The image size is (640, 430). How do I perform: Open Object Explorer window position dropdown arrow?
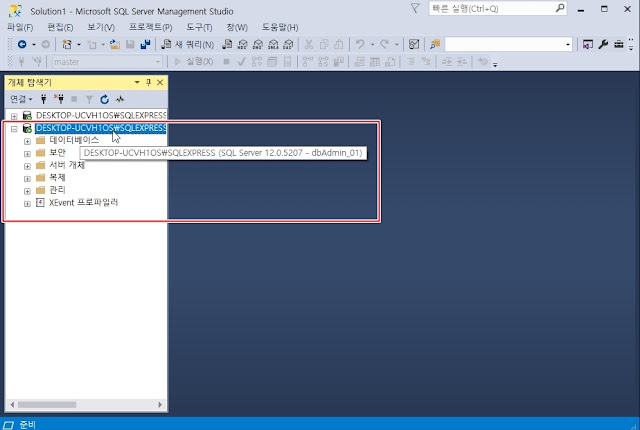[137, 82]
